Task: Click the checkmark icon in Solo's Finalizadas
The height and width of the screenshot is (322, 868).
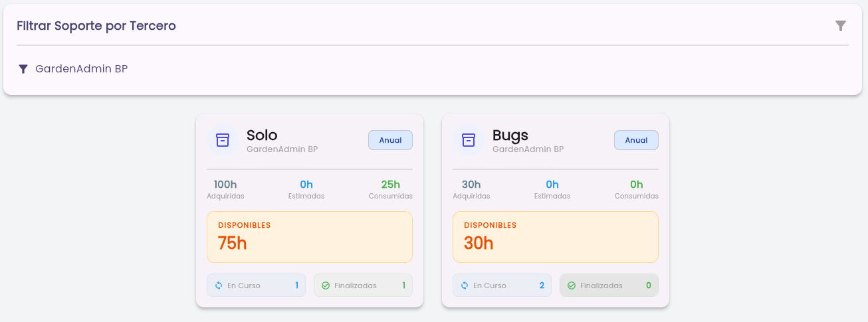Action: (326, 285)
